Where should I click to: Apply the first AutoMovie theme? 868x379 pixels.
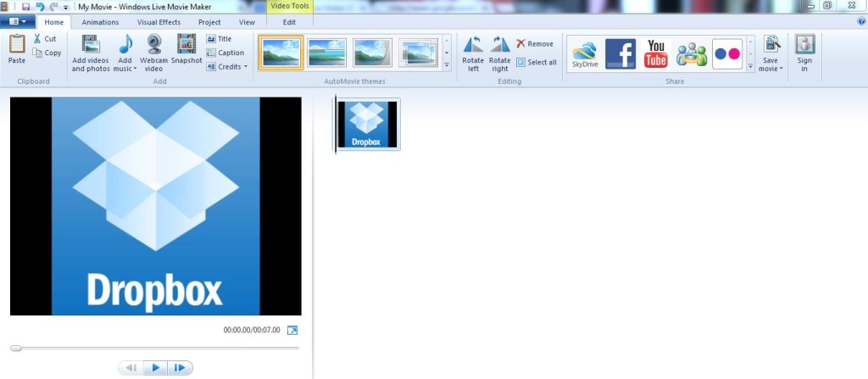(x=281, y=53)
